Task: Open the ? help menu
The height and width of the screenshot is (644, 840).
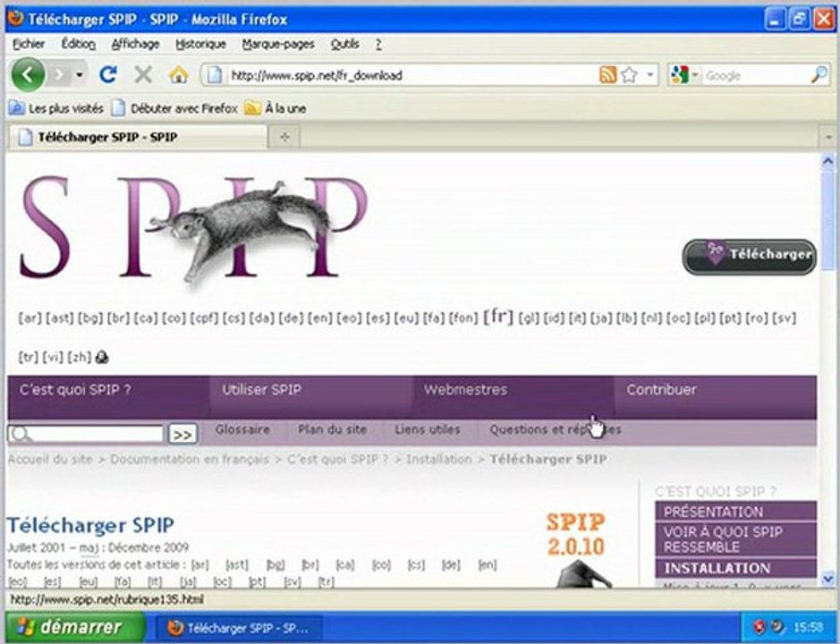Action: tap(378, 44)
